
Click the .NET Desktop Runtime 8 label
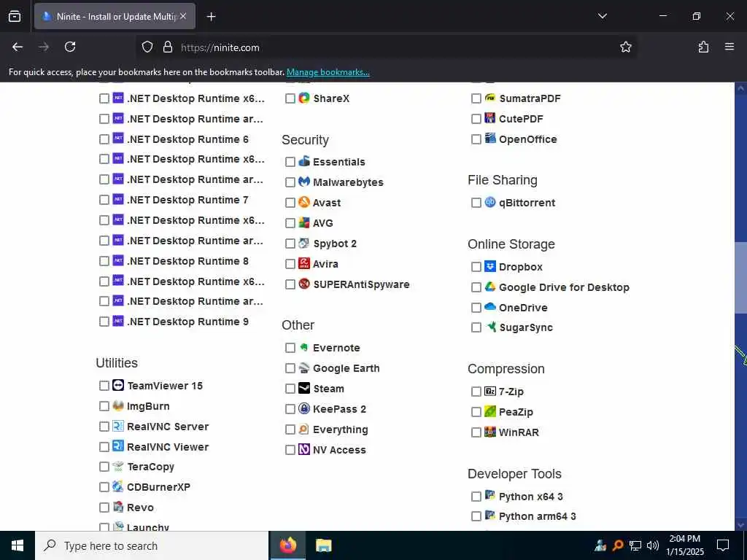187,261
